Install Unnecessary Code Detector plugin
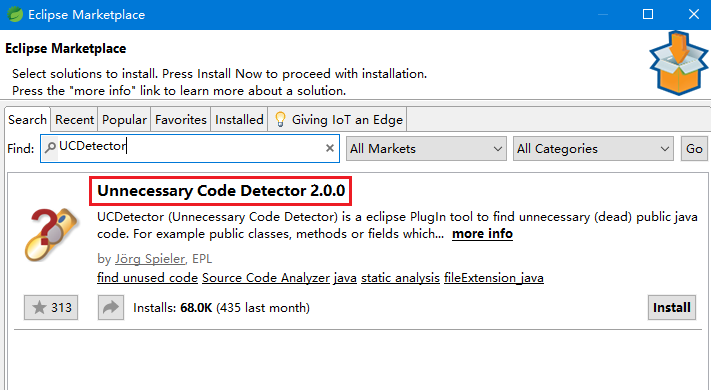 pos(672,307)
